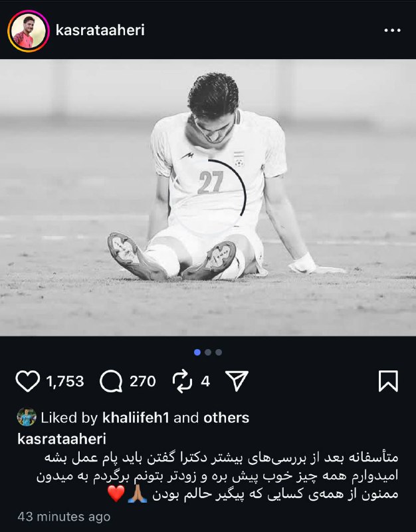Visit the khaliifeh1 profile link
Screen dimensions: 416x532
136,418
